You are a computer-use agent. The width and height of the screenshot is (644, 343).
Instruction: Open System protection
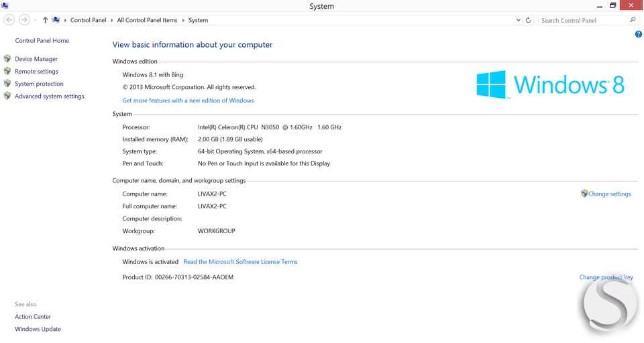(x=39, y=84)
